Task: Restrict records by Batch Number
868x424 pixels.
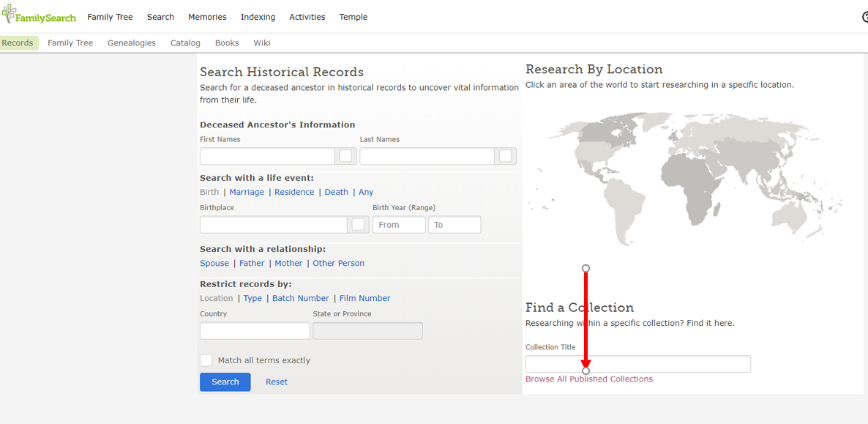Action: [301, 298]
